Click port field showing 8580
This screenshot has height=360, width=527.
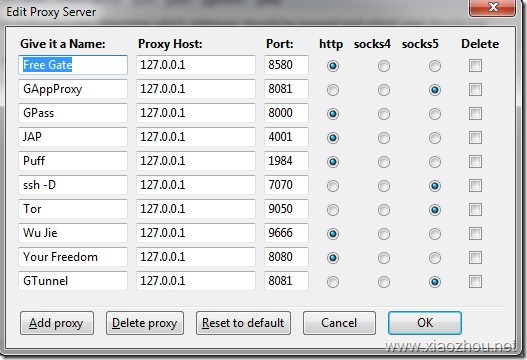click(286, 65)
